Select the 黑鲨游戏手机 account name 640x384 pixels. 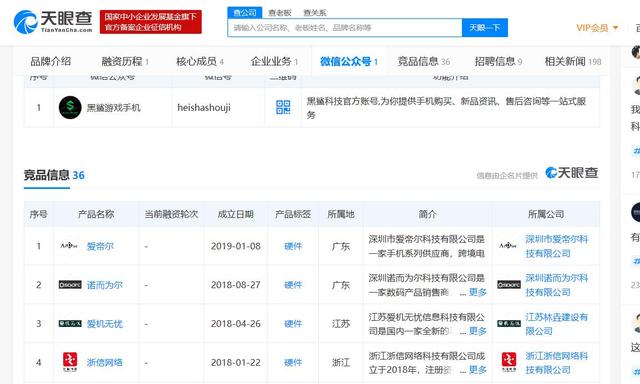(113, 108)
